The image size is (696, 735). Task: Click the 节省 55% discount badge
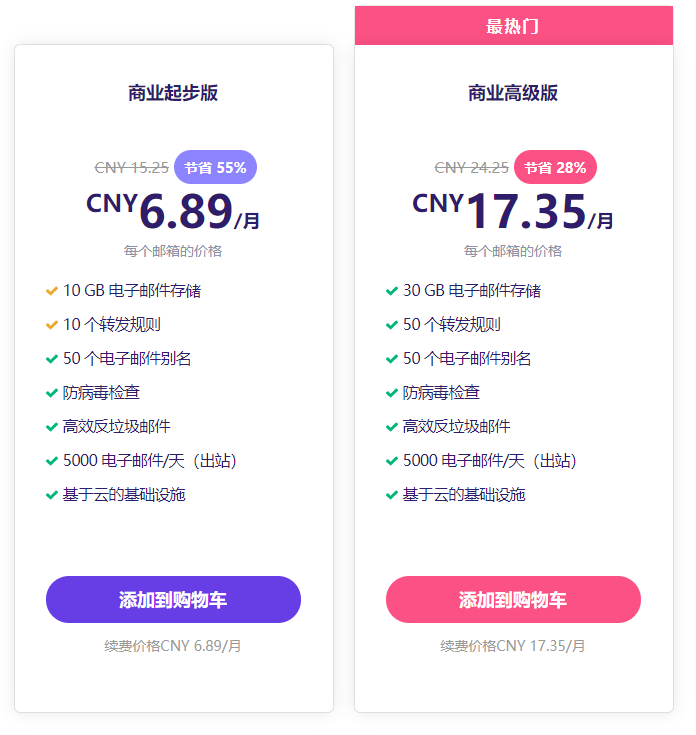[216, 167]
